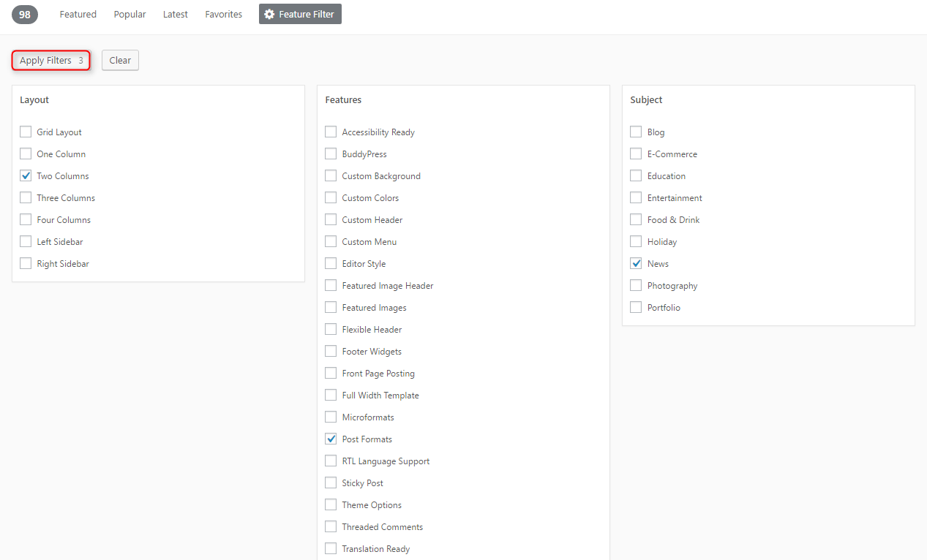Enable the Grid Layout checkbox

tap(26, 132)
